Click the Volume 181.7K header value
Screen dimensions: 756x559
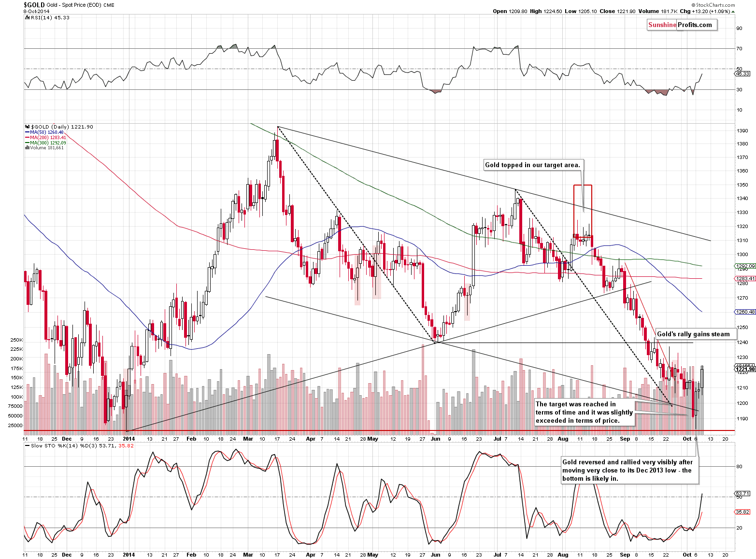coord(657,11)
